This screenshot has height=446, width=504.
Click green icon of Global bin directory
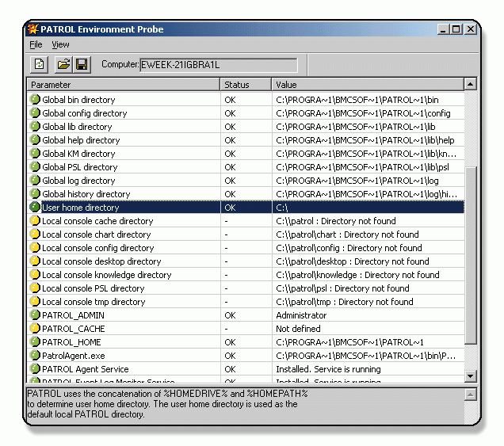coord(34,99)
